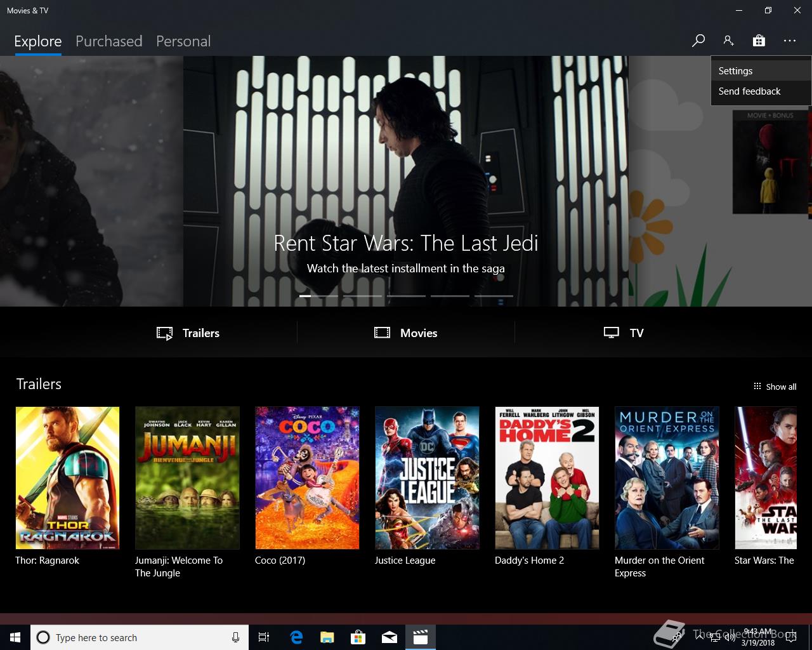Open File Explorer from the taskbar

pyautogui.click(x=327, y=637)
